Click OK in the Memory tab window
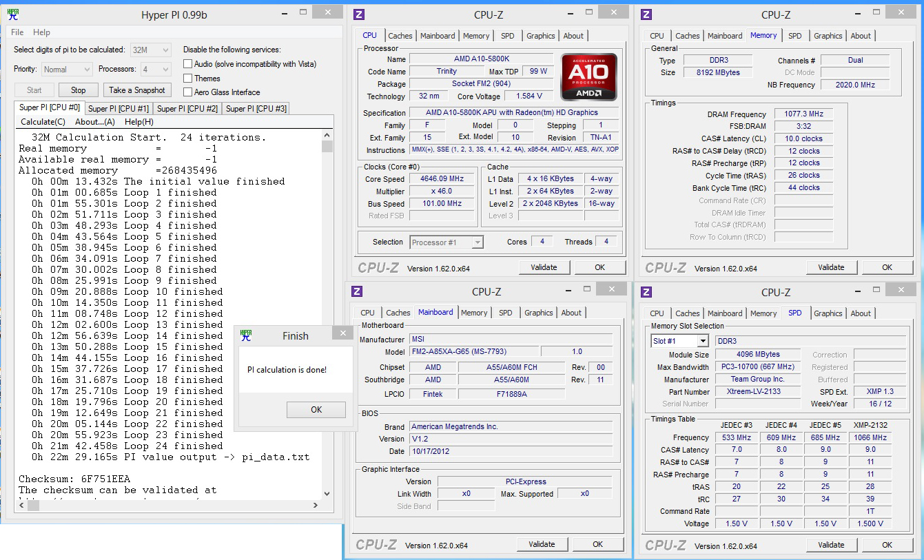The width and height of the screenshot is (924, 560). 887,267
